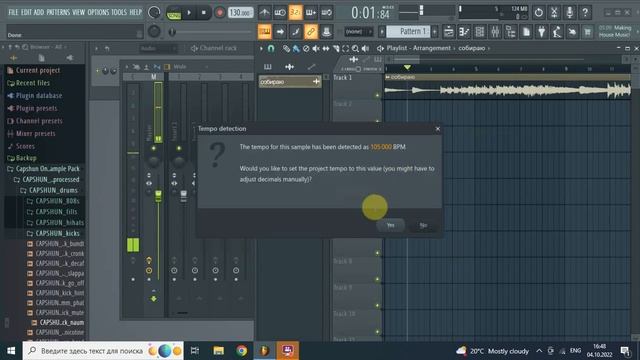Stop playback with the Stop button
The image size is (640, 360).
click(x=204, y=13)
